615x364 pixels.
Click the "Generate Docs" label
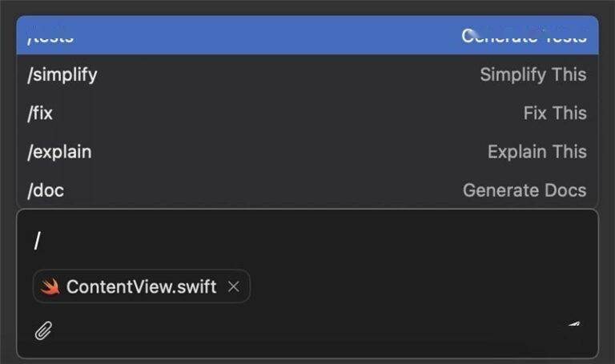525,190
